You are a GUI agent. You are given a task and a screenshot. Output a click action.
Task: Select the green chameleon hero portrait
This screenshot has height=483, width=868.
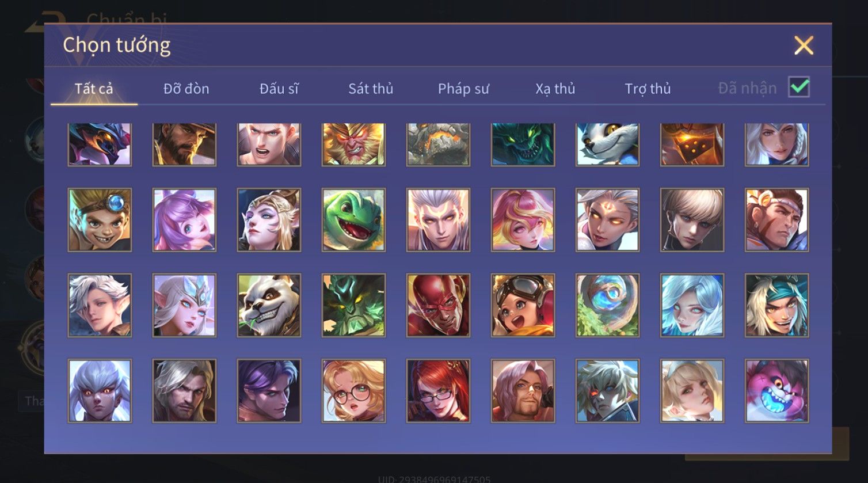[x=353, y=220]
